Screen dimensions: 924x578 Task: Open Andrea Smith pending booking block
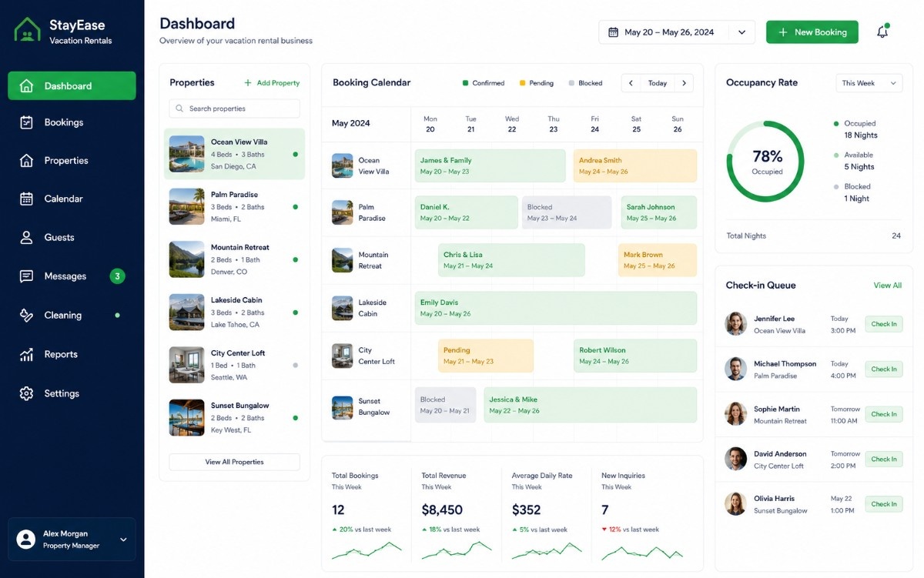pos(635,165)
